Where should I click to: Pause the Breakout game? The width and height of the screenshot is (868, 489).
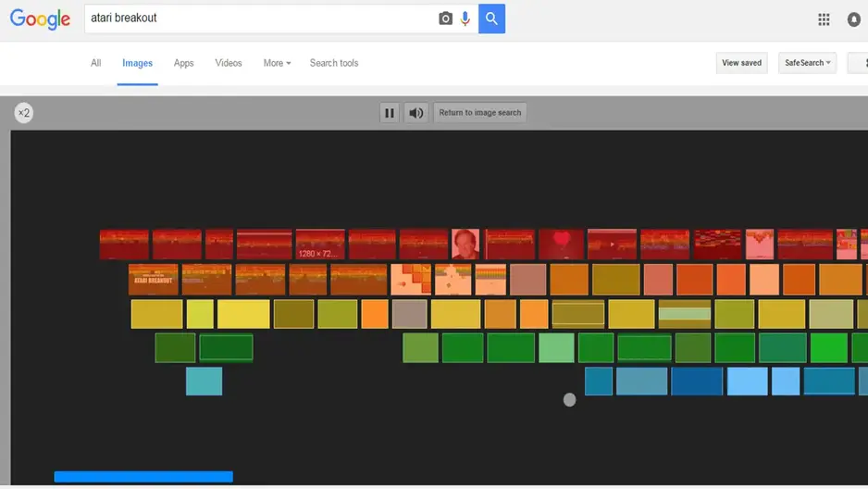click(390, 113)
